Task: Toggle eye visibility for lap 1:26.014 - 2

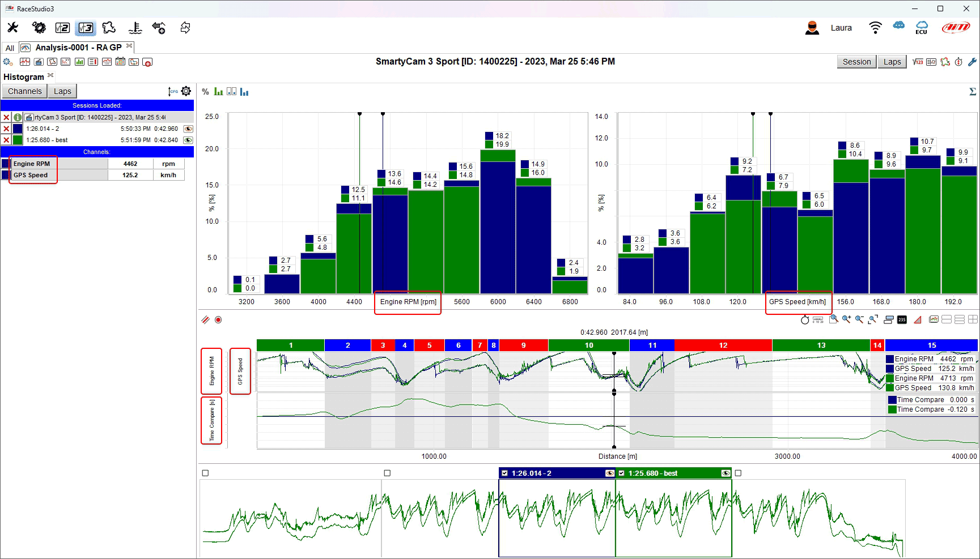Action: point(188,129)
